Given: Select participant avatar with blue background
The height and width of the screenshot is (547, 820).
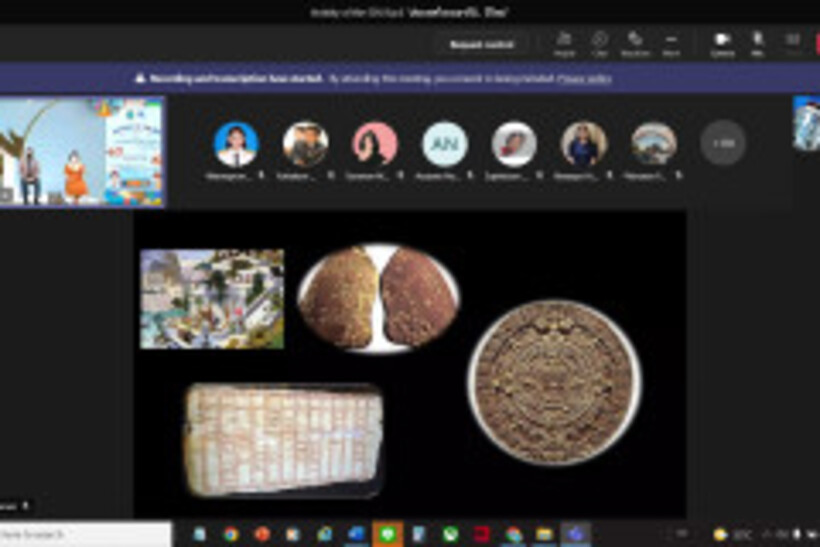Looking at the screenshot, I should click(236, 144).
